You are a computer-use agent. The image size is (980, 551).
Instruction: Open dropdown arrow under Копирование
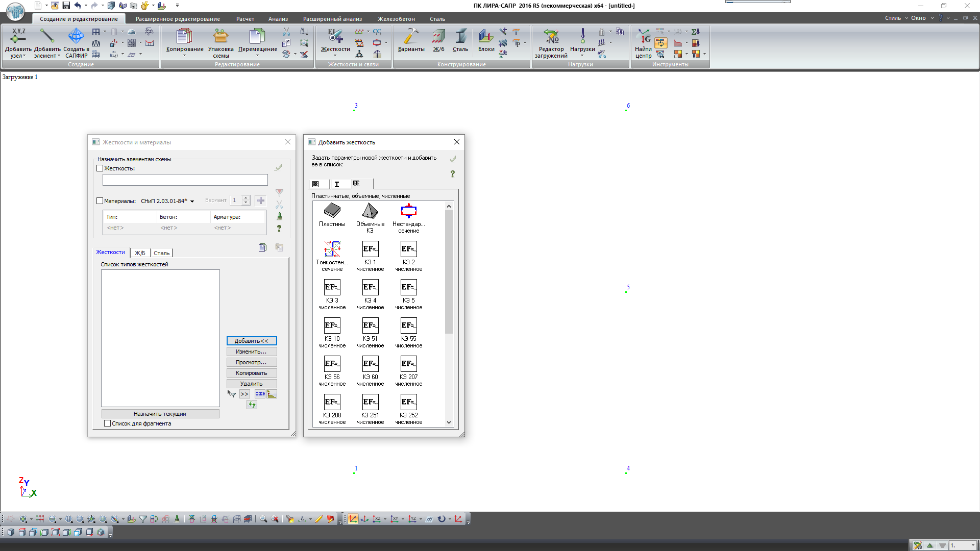184,56
